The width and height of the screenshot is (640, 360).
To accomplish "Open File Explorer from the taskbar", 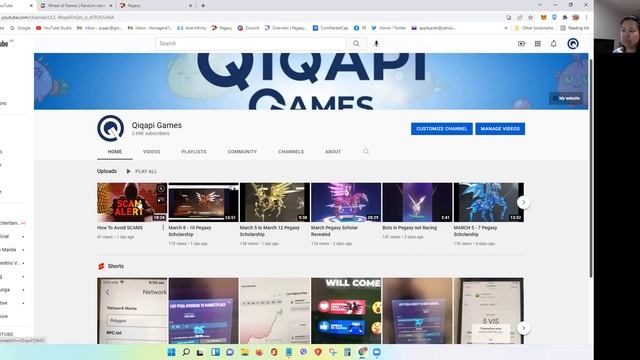I will (x=244, y=352).
